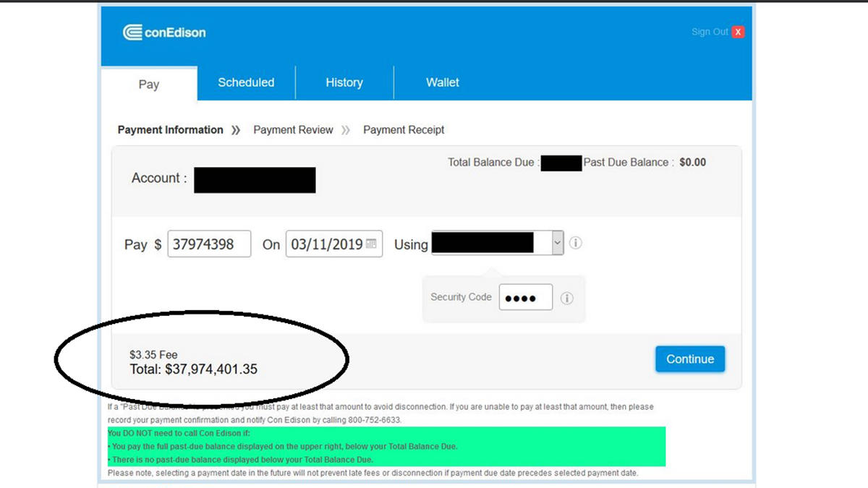This screenshot has width=868, height=488.
Task: Click the double chevron after Payment Information
Action: click(236, 130)
